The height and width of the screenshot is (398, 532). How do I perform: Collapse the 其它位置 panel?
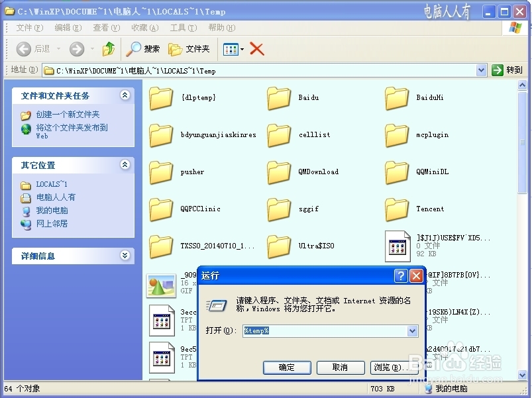[x=125, y=165]
